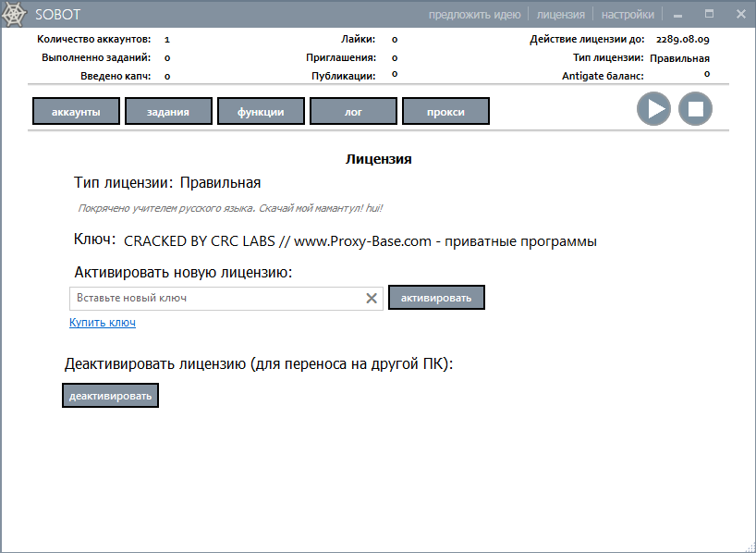View the лог panel
The image size is (756, 553).
(353, 110)
